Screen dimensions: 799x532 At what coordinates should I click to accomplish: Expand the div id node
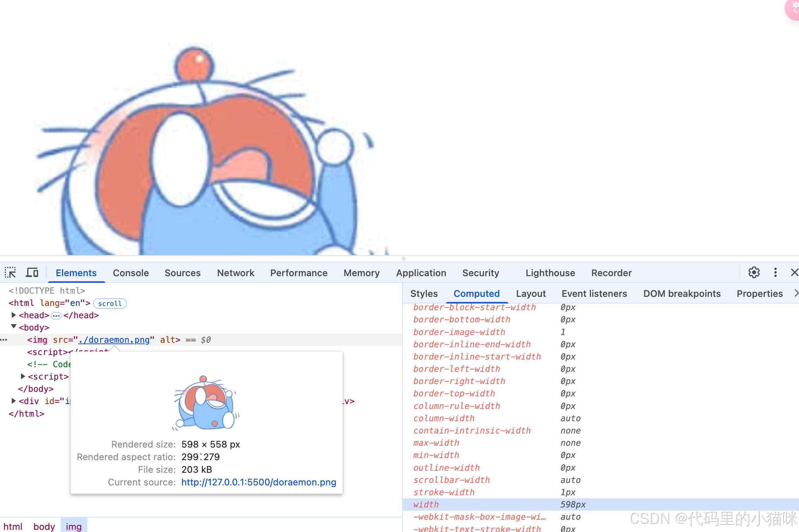(14, 401)
